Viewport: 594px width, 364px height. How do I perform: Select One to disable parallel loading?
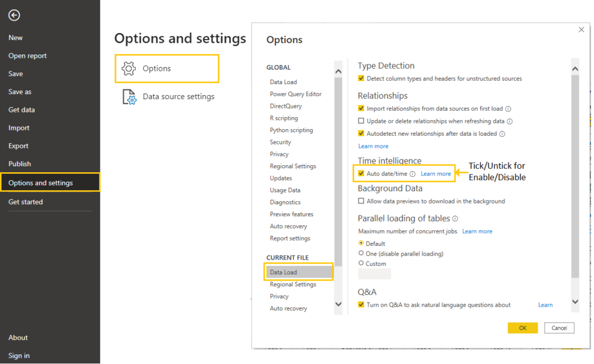[360, 253]
